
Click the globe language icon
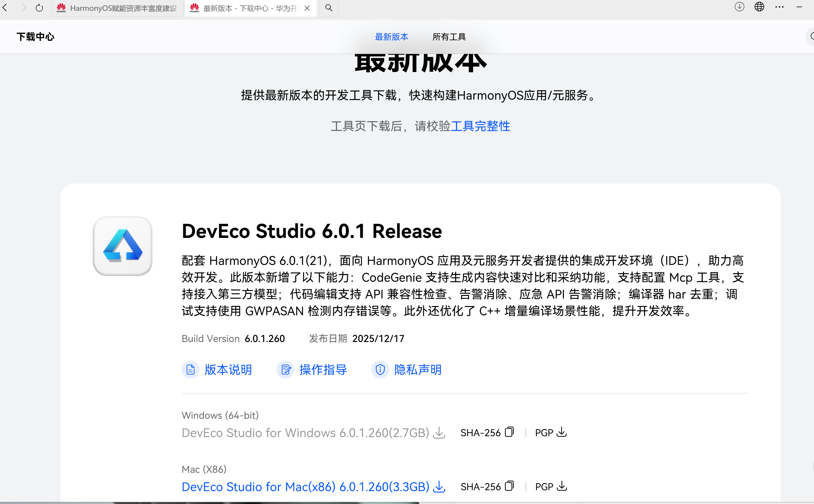pyautogui.click(x=759, y=7)
